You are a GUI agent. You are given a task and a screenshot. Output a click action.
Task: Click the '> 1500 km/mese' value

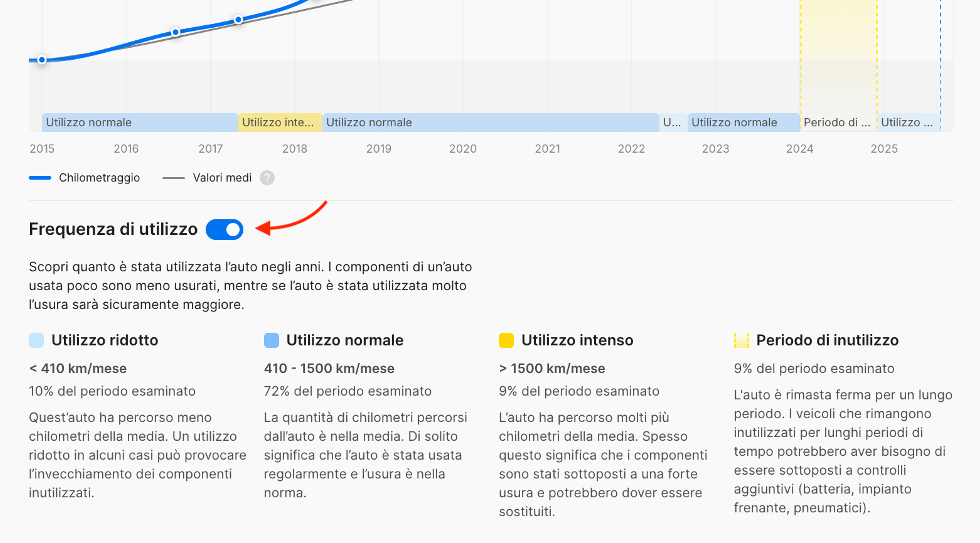coord(552,368)
